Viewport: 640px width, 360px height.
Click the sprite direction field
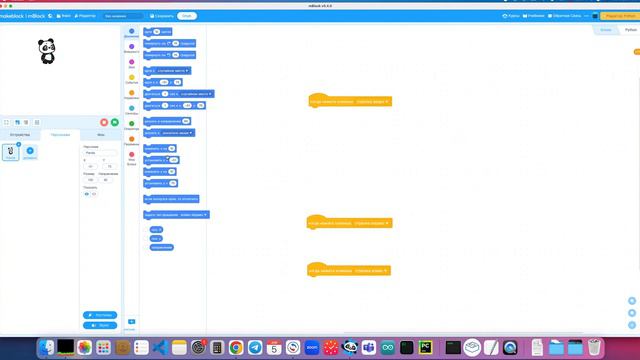[106, 180]
